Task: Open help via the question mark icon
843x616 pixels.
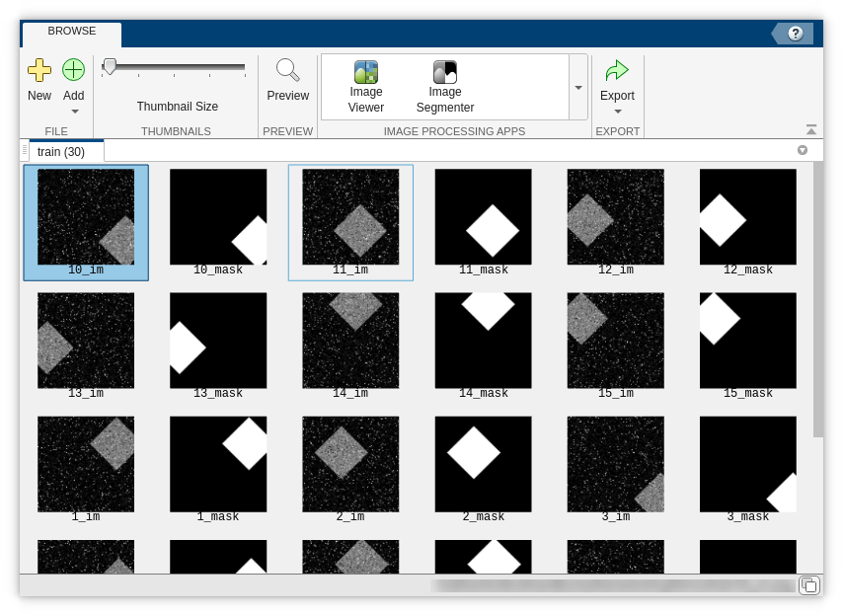Action: click(x=795, y=34)
